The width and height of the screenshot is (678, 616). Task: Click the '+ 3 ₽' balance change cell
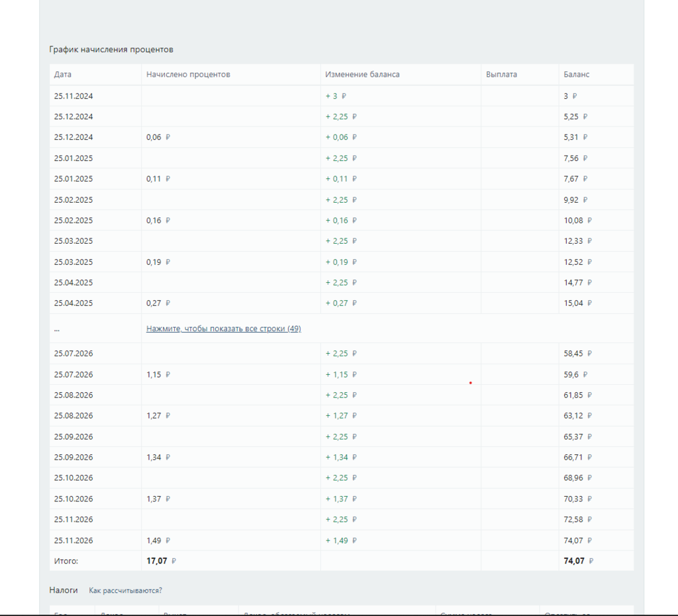336,96
